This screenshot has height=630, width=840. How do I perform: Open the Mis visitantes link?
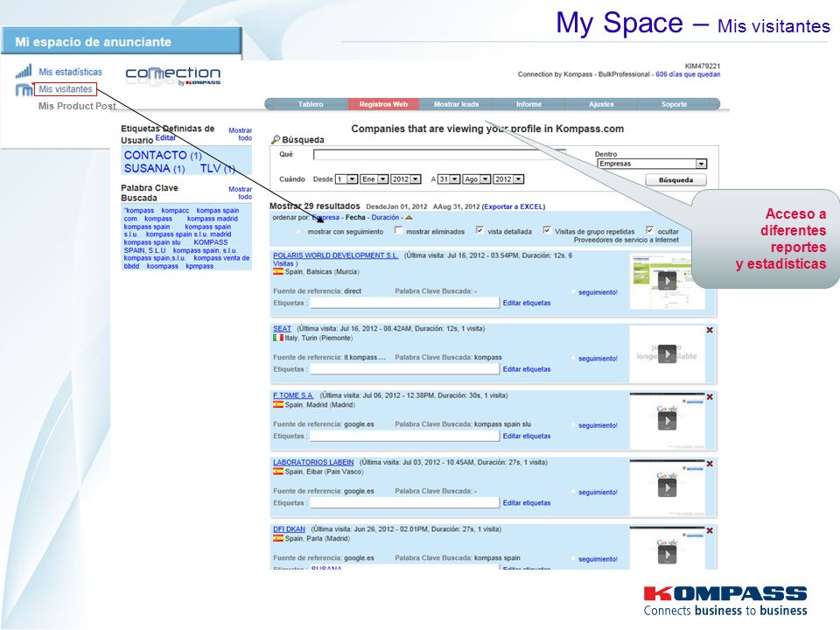[66, 89]
